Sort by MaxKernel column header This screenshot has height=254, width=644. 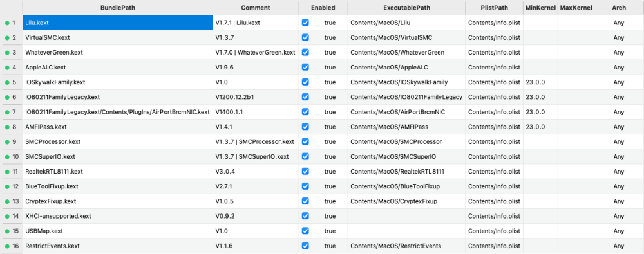coord(576,8)
